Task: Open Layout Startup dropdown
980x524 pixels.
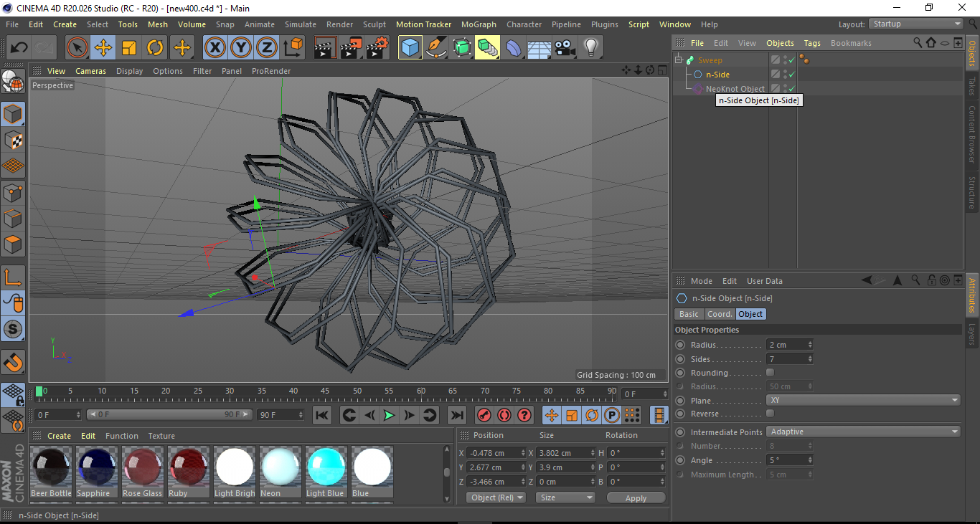Action: click(916, 24)
